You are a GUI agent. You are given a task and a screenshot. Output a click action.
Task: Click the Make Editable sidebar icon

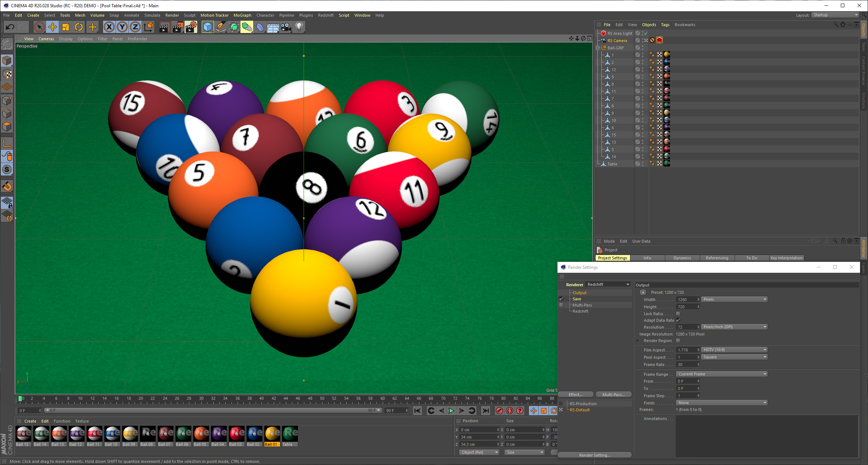tap(7, 45)
